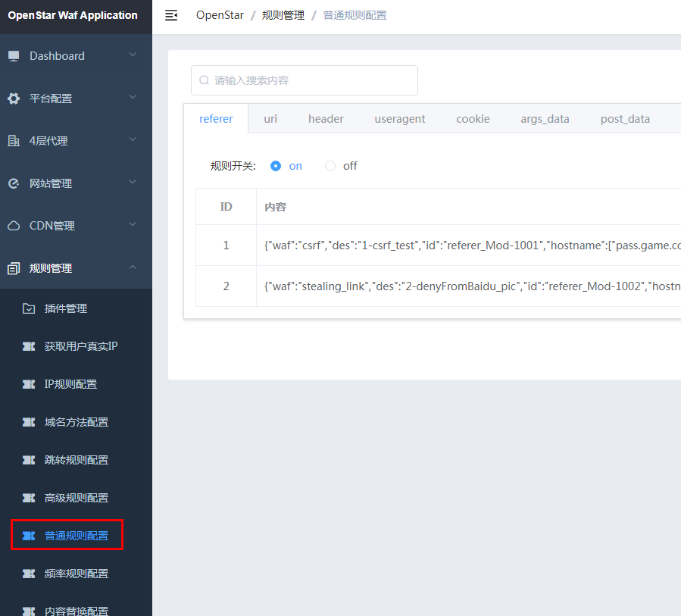Switch to the uri tab
681x616 pixels.
coord(270,119)
